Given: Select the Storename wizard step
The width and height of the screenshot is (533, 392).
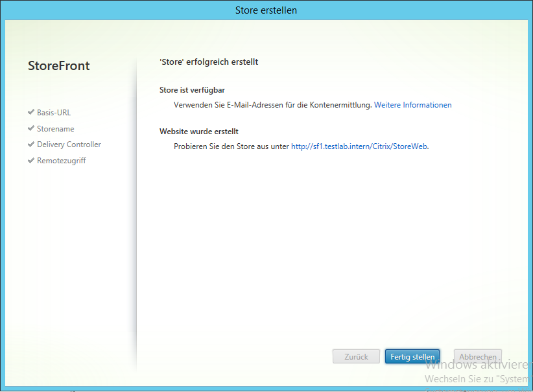Looking at the screenshot, I should [x=55, y=129].
